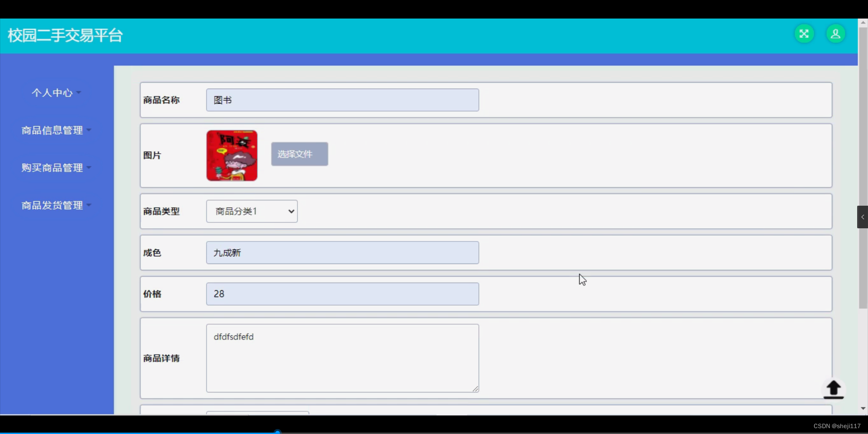The image size is (868, 434).
Task: Open the 商品发货管理 sidebar menu
Action: (x=57, y=205)
